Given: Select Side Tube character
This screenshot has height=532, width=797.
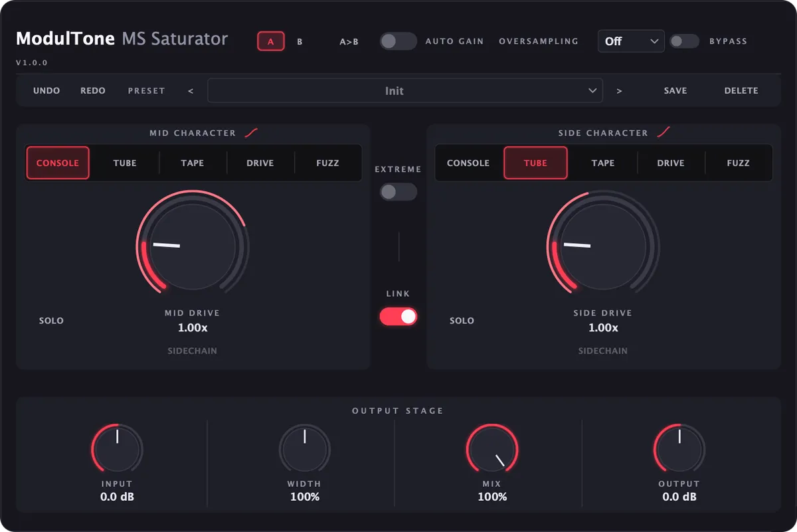Looking at the screenshot, I should coord(535,163).
